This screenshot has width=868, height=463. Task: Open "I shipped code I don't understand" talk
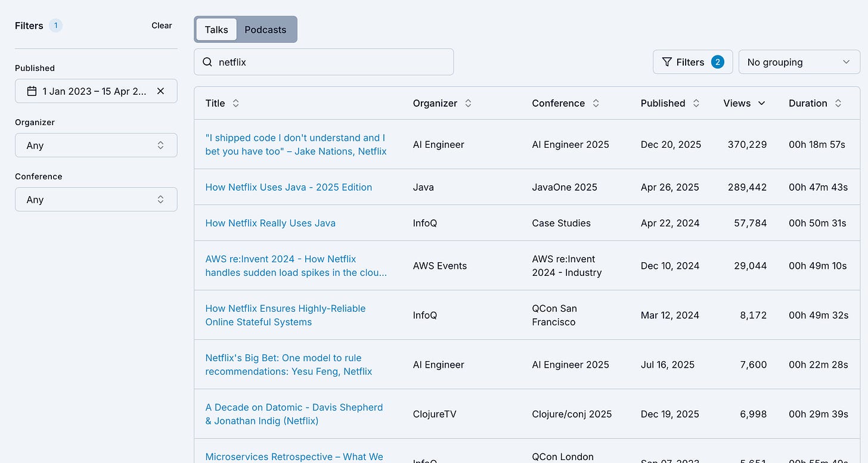point(296,144)
